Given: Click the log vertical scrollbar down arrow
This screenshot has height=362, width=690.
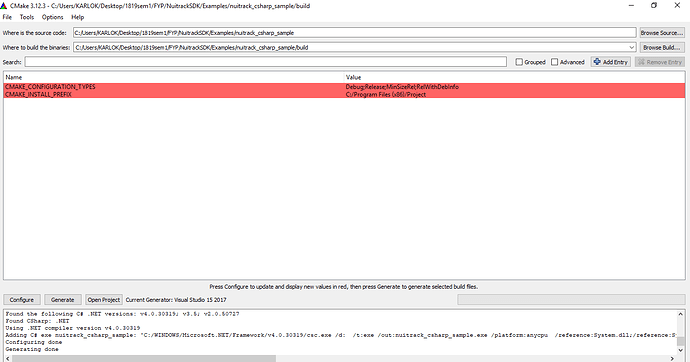Looking at the screenshot, I should tap(681, 350).
